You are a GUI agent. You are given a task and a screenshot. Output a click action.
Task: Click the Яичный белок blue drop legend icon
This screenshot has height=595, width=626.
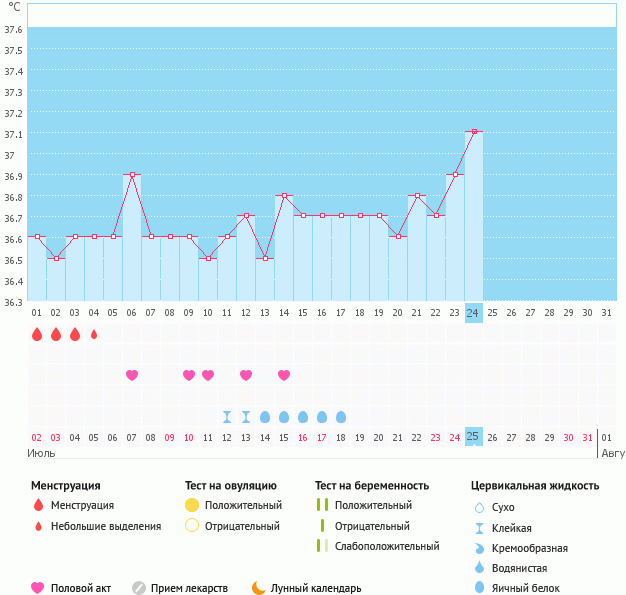click(x=479, y=588)
